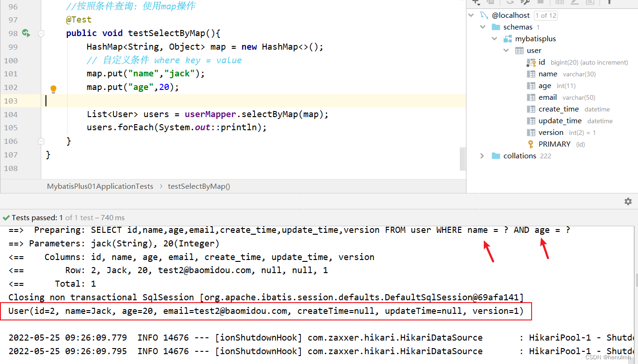
Task: Select the 'id bigint(20)' column row
Action: [552, 62]
